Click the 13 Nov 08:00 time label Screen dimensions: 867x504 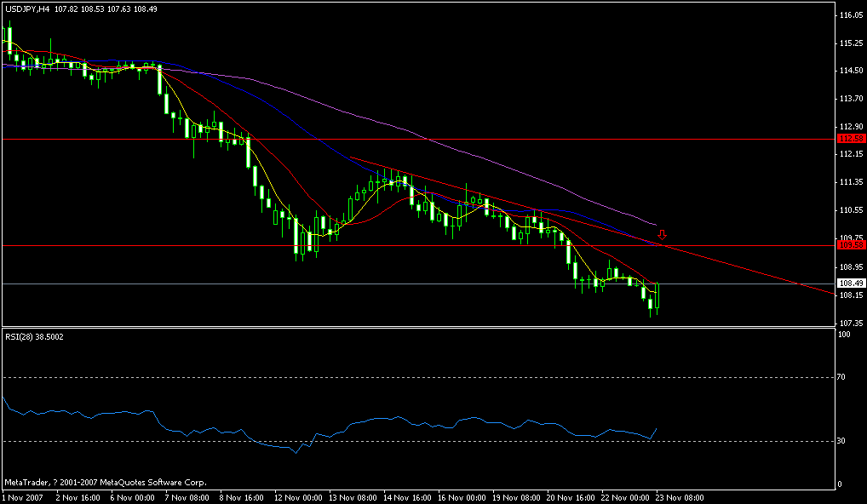pos(354,498)
